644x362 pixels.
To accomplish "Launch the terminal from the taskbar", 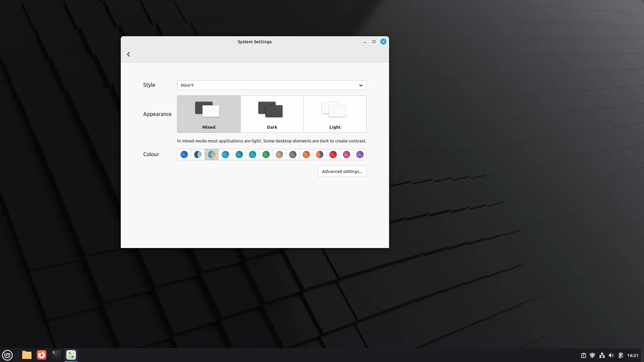I will 56,355.
